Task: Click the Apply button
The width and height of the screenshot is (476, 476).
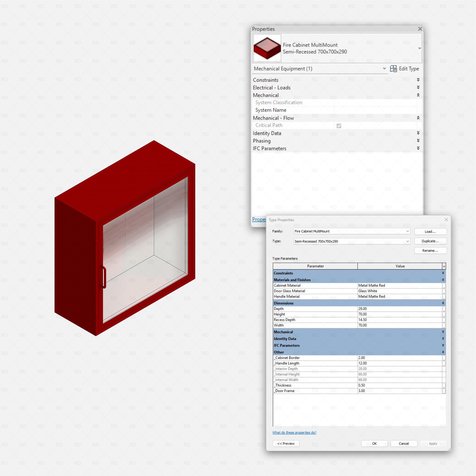Action: coord(433,443)
